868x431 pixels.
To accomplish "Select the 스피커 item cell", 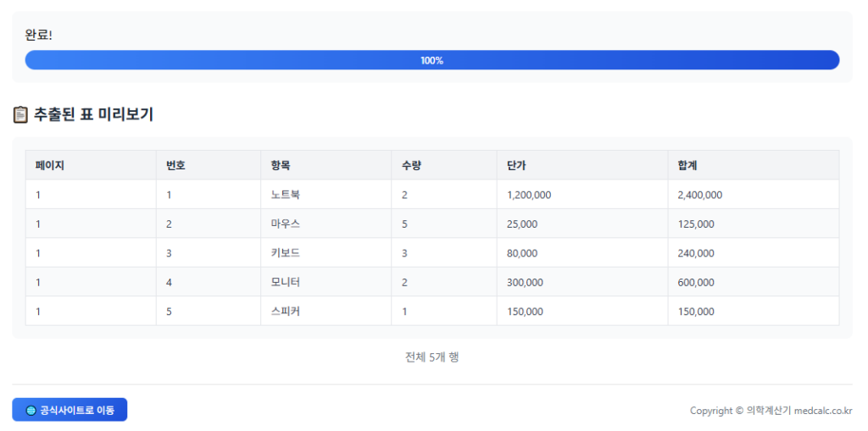I will [x=285, y=311].
